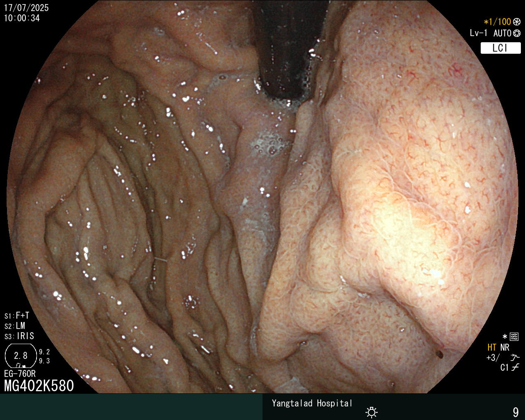This screenshot has height=420, width=525.
Task: Click the S3:IRIS switch assignment
Action: [x=19, y=336]
